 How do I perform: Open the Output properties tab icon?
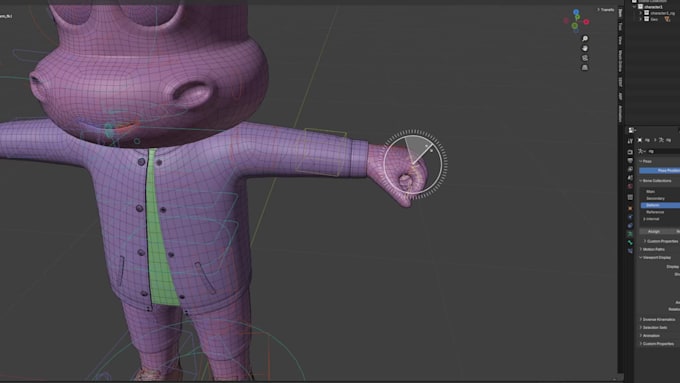tap(630, 160)
